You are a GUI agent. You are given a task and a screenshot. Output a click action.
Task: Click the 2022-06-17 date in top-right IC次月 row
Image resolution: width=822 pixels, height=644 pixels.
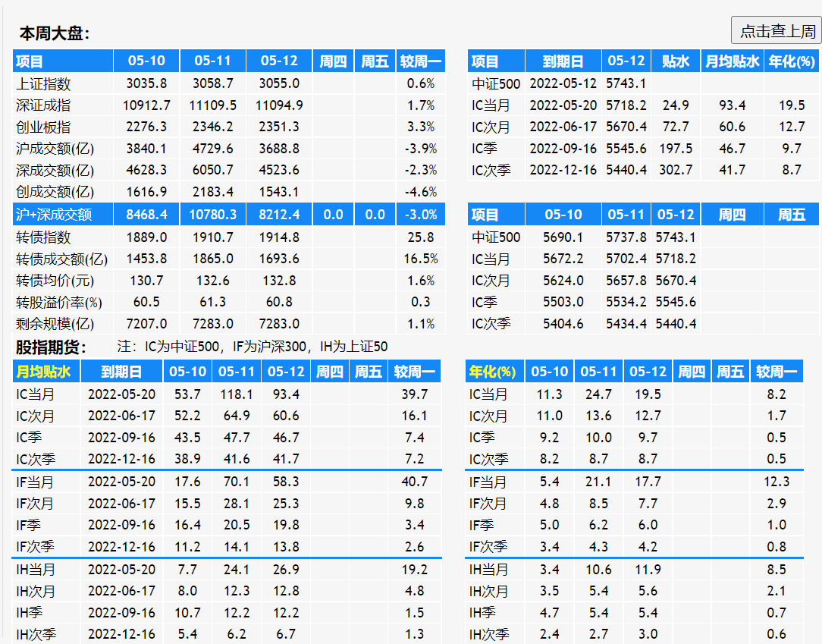(563, 127)
